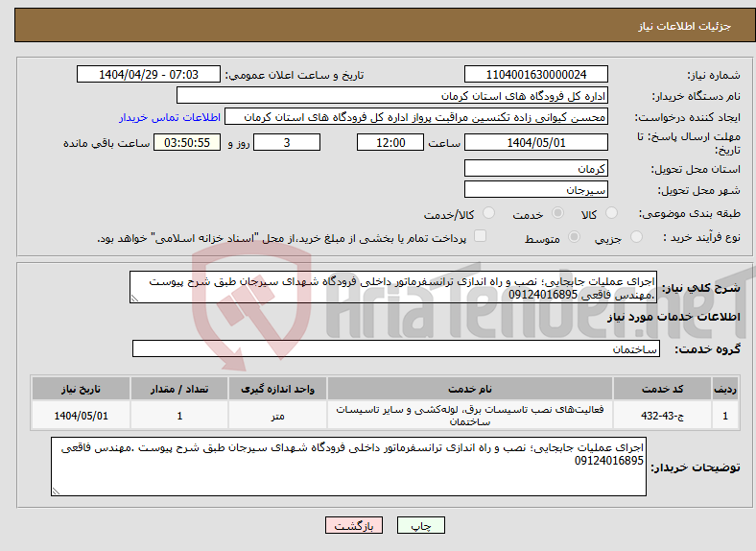This screenshot has height=551, width=756.
Task: Click the گروه خدمت field ساختمان
Action: (x=396, y=348)
